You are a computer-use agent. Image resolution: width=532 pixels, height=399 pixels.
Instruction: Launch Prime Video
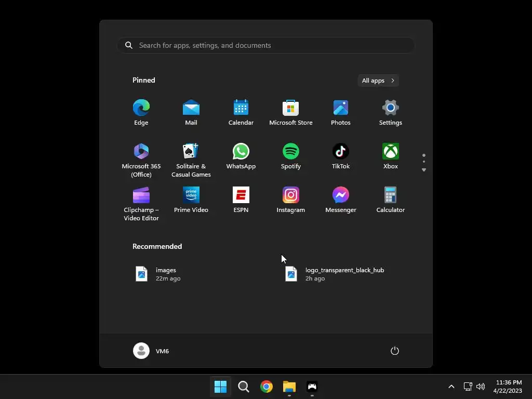[191, 200]
